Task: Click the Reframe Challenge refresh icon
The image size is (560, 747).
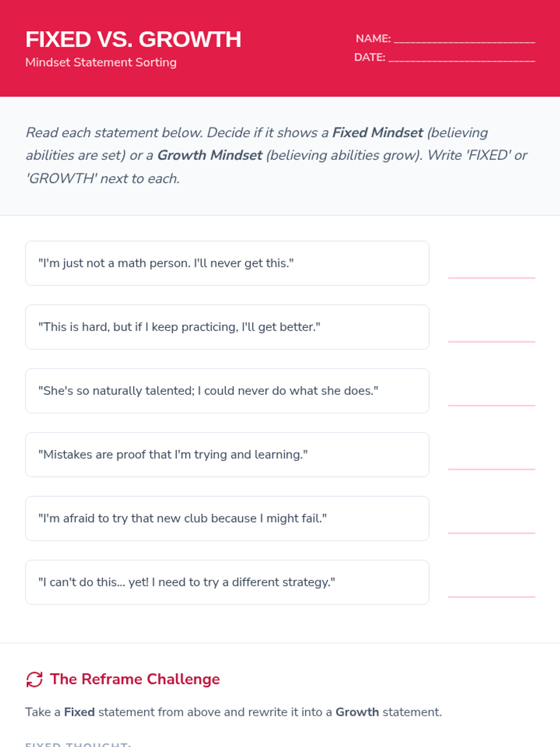Action: [35, 679]
